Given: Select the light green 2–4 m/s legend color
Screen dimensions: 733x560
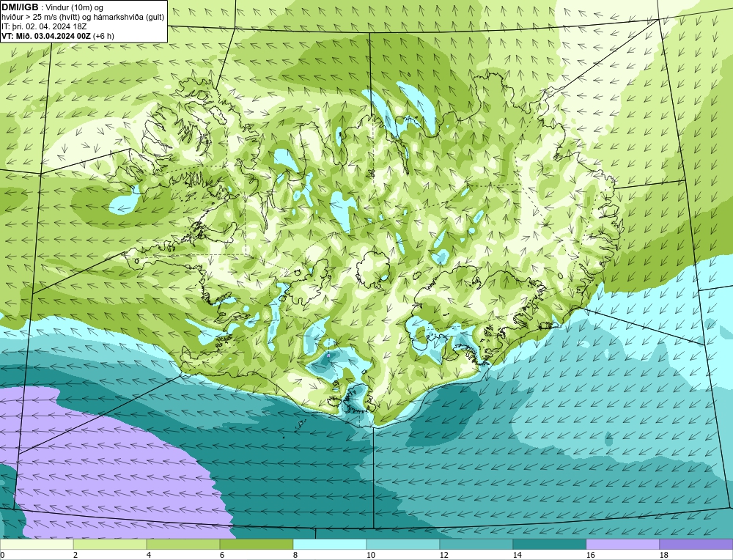Looking at the screenshot, I should coord(110,545).
